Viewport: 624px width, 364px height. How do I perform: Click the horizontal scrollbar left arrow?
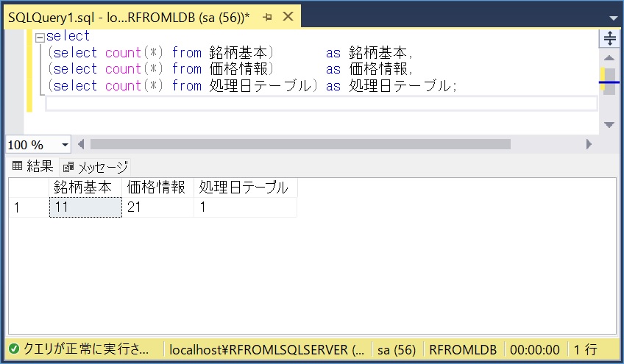pyautogui.click(x=81, y=145)
